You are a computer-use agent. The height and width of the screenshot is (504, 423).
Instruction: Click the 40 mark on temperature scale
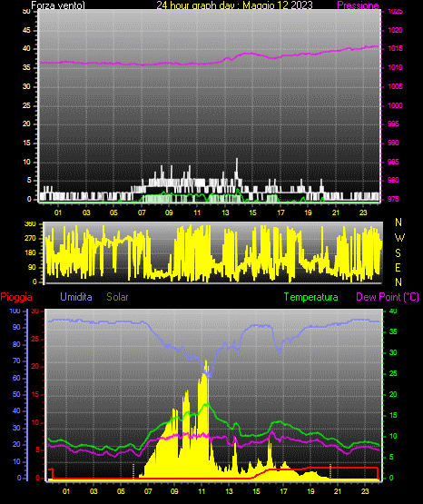[393, 311]
